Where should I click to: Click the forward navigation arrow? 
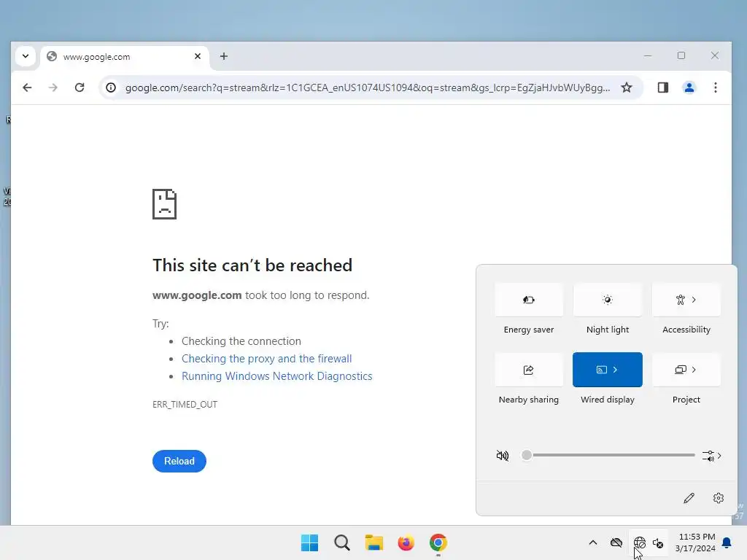coord(53,87)
